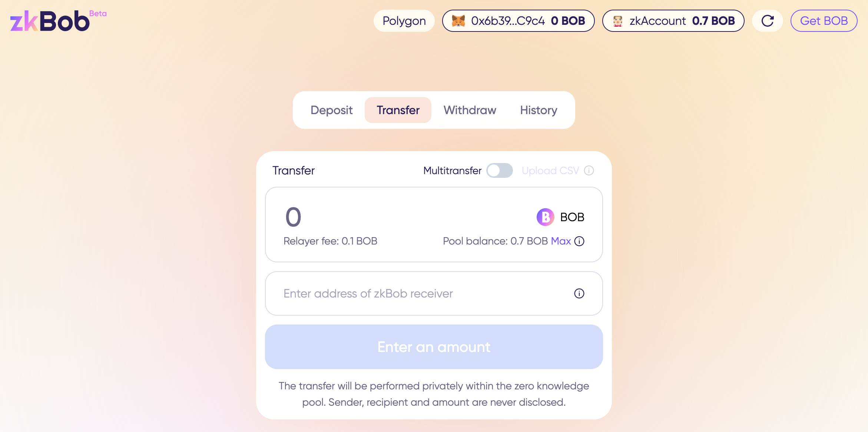
Task: Switch to the Deposit tab
Action: point(331,110)
